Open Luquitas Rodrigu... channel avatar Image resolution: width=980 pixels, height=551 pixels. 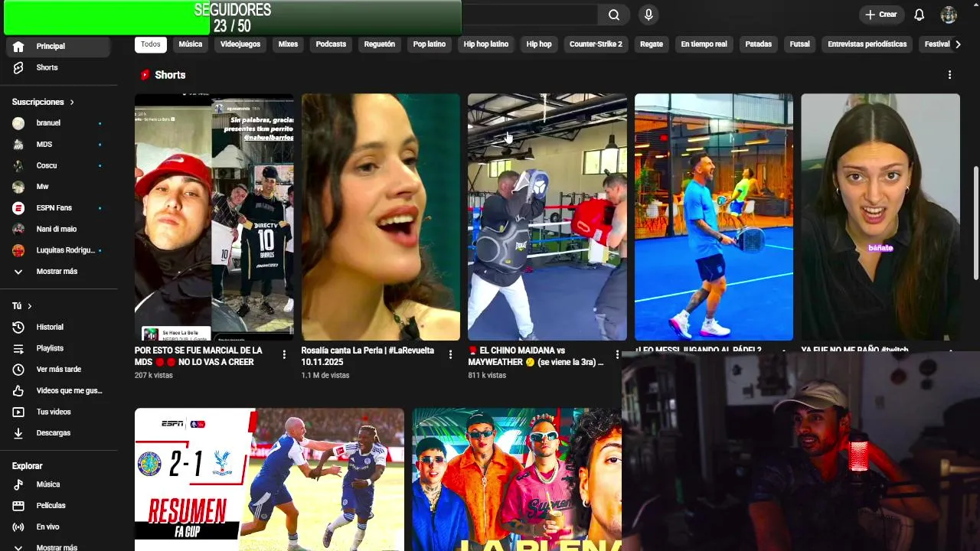tap(18, 250)
